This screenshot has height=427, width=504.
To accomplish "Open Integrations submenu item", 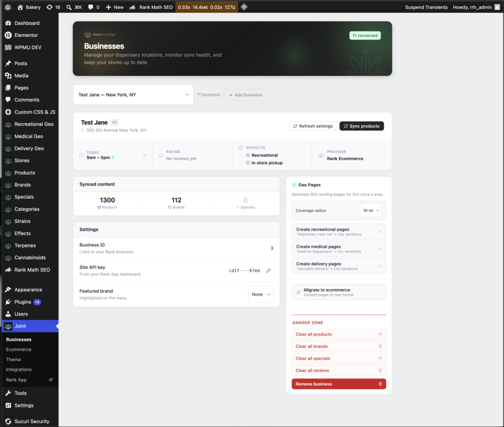I will point(19,369).
